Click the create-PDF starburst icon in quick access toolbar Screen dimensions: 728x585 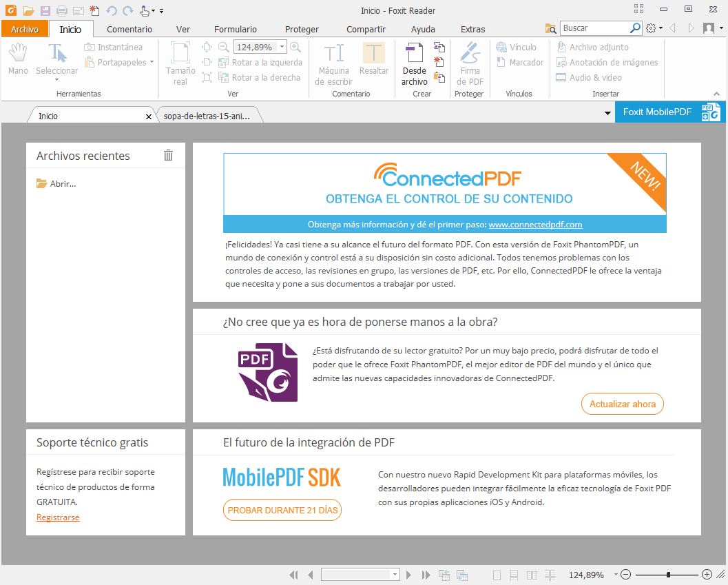click(94, 10)
